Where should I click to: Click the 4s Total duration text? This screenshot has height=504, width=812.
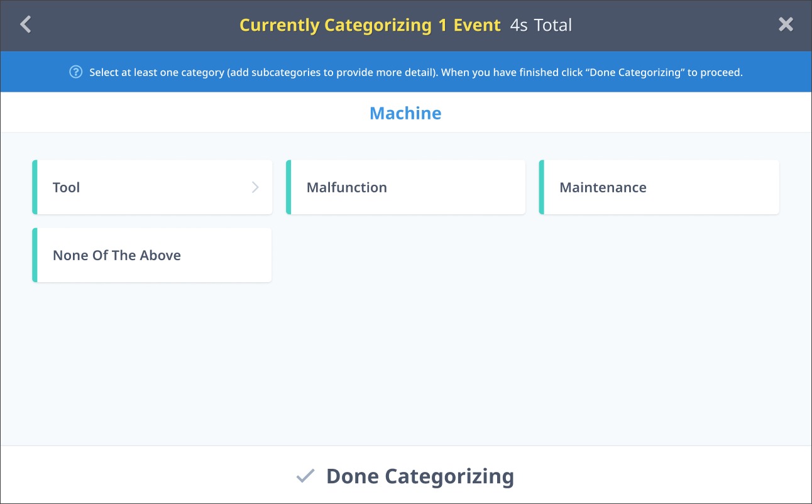click(541, 25)
